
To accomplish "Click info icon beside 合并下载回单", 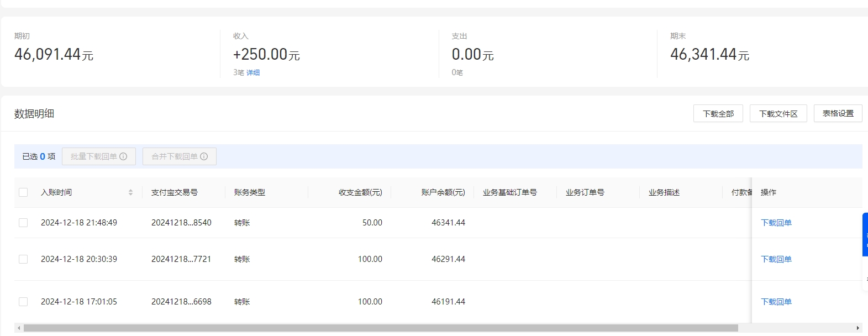I will tap(204, 156).
